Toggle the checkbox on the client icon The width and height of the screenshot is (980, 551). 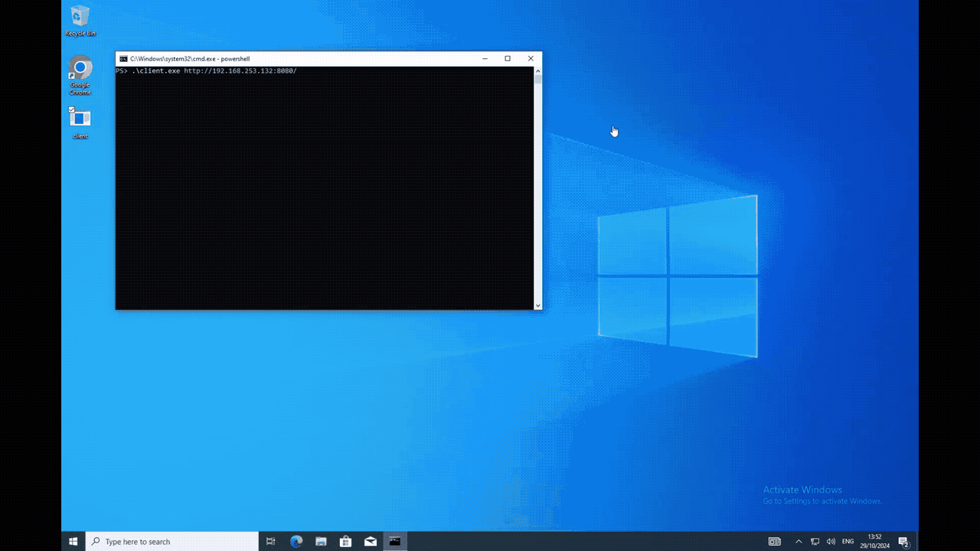(72, 110)
